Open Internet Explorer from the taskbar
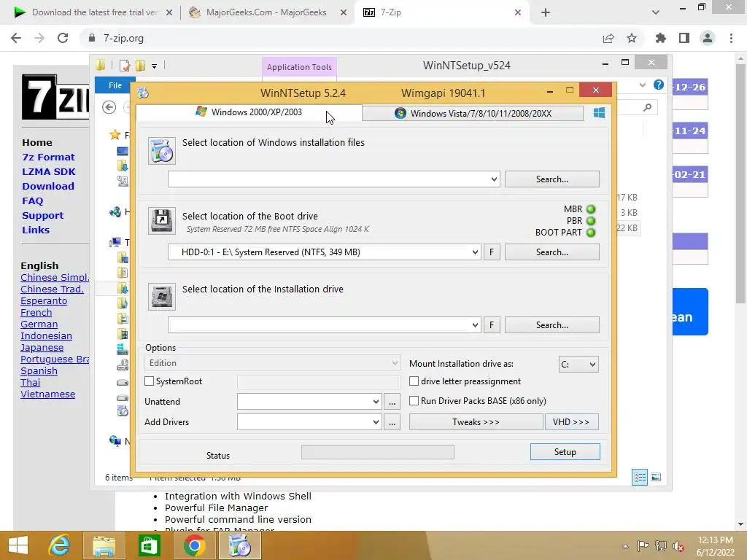Screen dimensions: 747x560 click(x=59, y=545)
